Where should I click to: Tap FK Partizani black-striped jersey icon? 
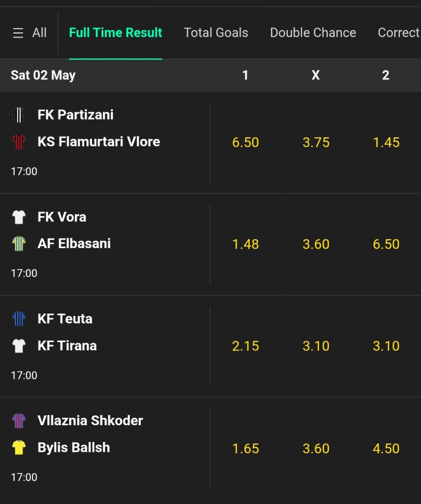coord(19,115)
